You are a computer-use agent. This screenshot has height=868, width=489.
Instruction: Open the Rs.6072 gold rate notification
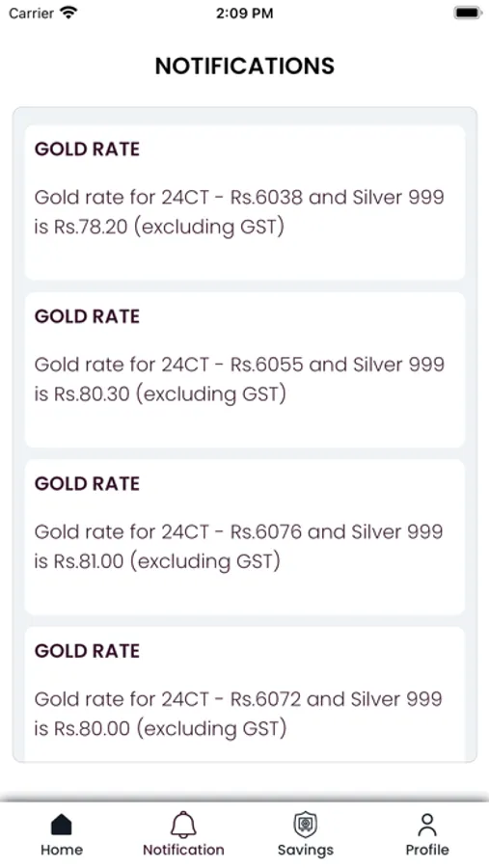(x=245, y=694)
